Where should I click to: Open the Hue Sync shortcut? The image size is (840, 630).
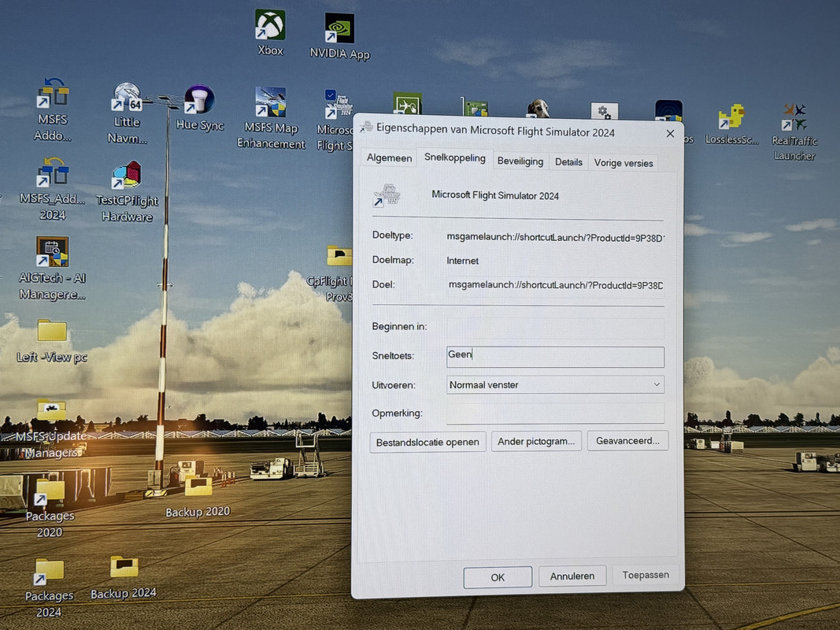200,107
